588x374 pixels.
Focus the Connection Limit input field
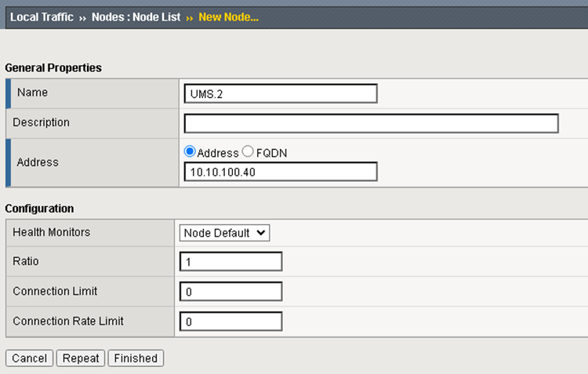click(x=230, y=292)
